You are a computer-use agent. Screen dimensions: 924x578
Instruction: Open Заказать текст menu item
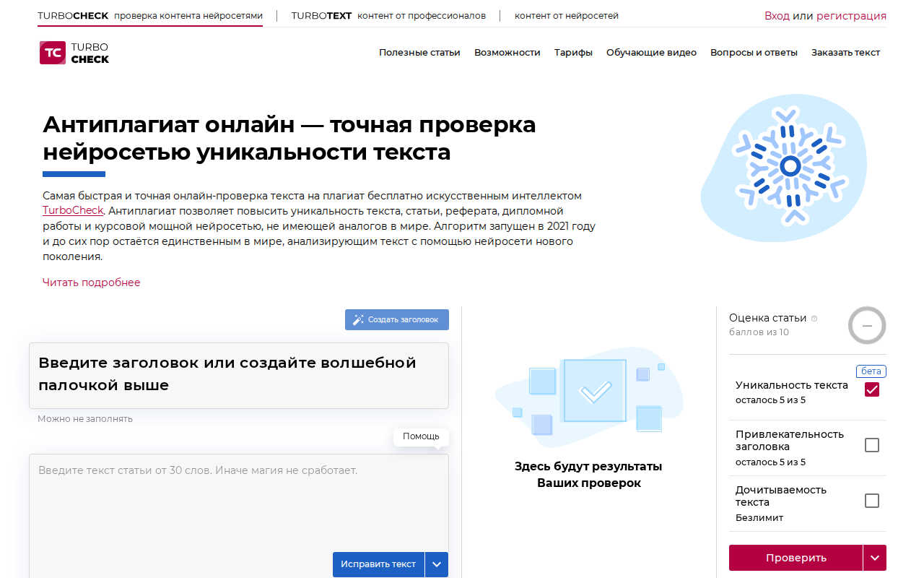845,52
